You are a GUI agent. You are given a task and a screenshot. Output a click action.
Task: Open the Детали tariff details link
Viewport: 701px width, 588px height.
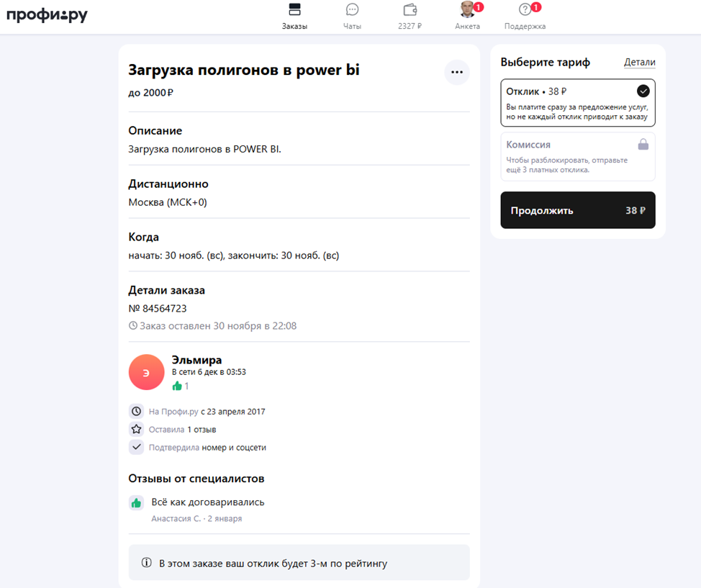639,62
